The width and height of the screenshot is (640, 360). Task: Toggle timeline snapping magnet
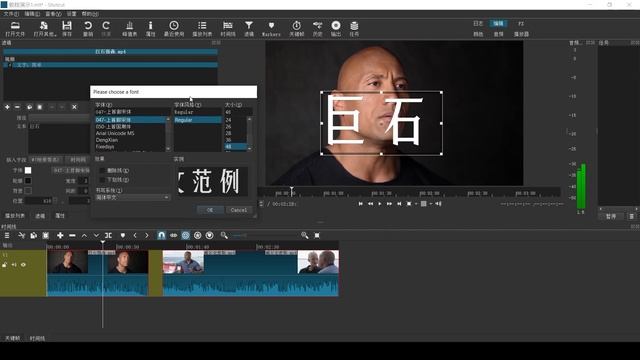coord(161,236)
